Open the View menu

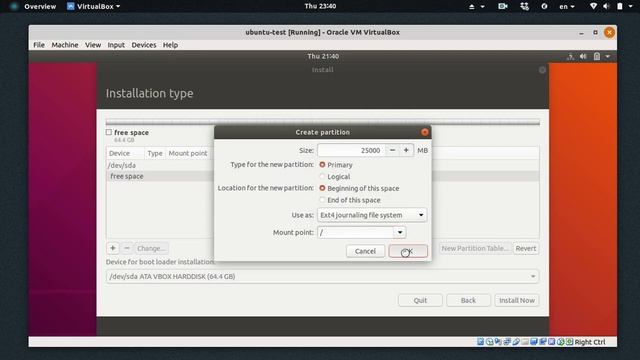[93, 45]
